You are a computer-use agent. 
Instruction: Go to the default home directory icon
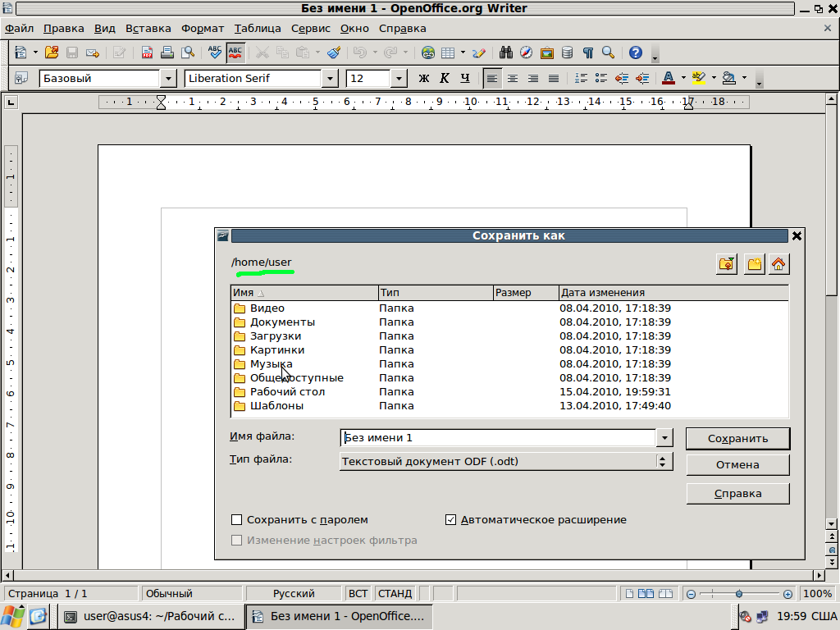[778, 263]
